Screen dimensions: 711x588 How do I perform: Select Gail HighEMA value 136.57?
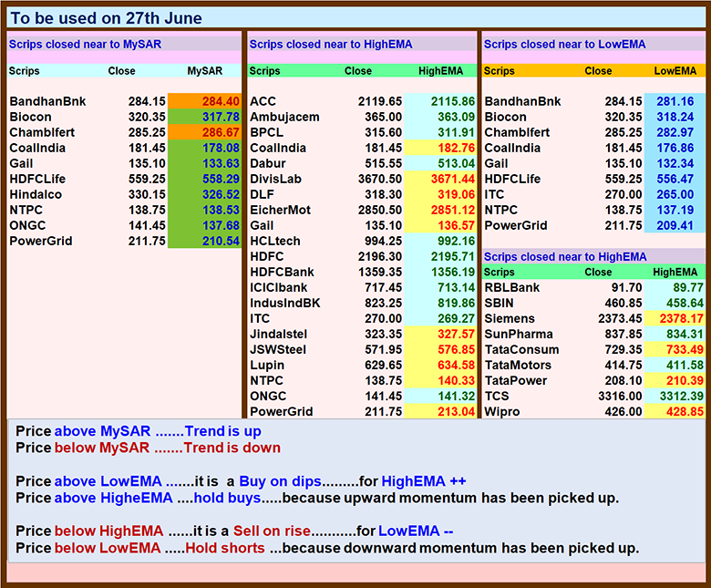(456, 225)
